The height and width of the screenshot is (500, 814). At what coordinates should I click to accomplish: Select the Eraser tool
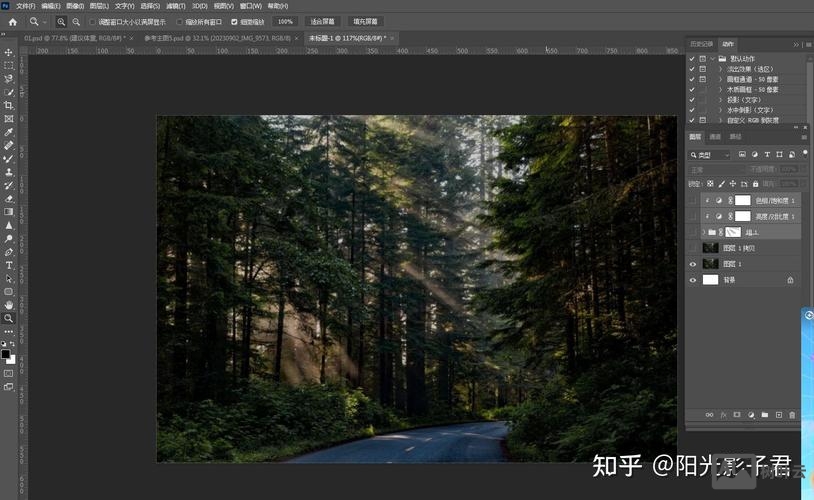(9, 199)
